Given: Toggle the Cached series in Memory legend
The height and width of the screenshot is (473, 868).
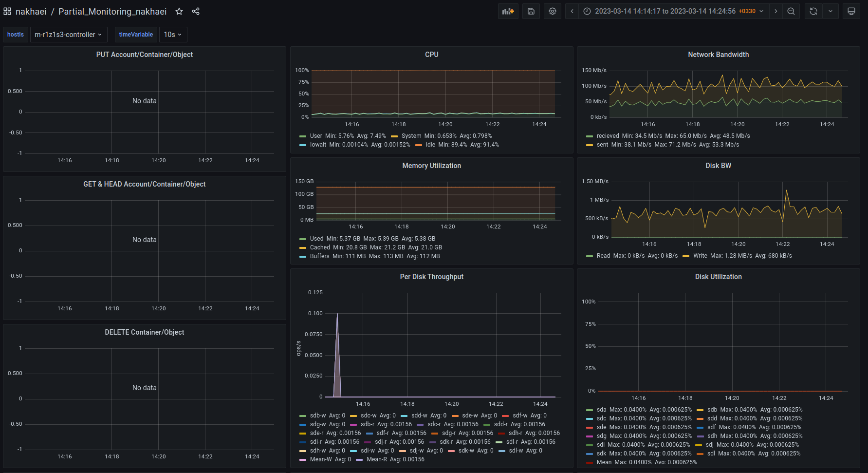Looking at the screenshot, I should [320, 247].
